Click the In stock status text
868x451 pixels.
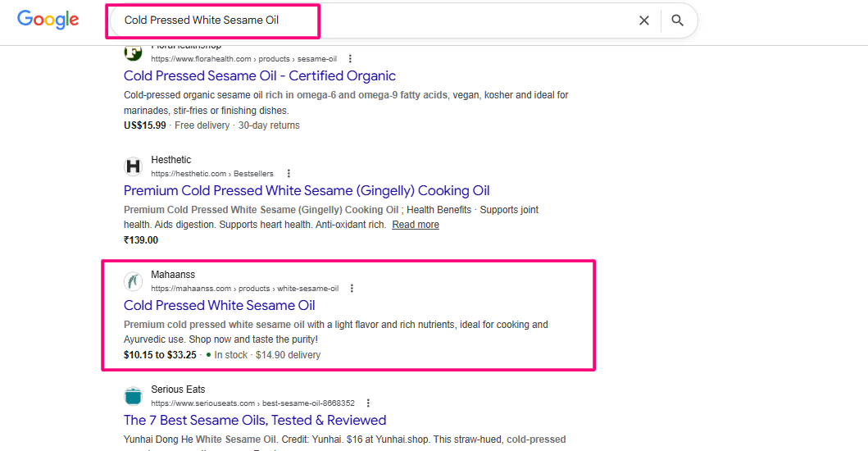[x=231, y=354]
